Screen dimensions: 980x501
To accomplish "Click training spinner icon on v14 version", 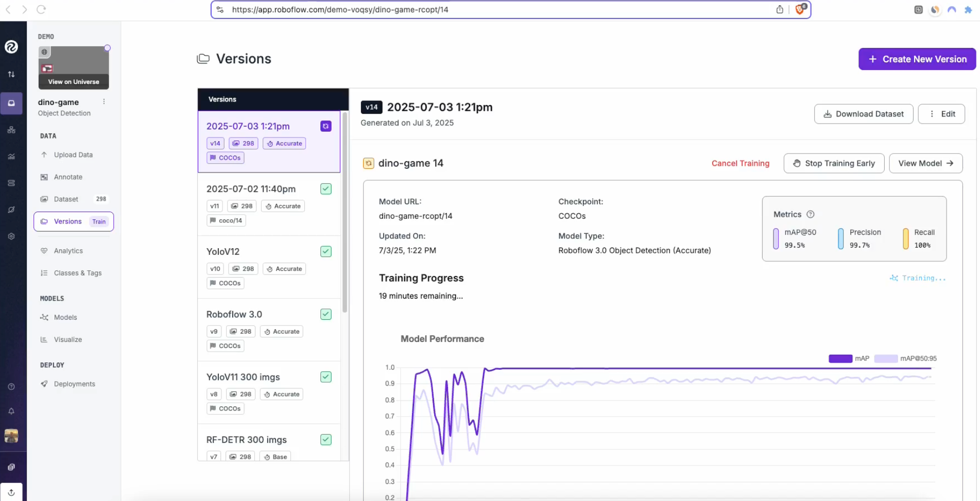I will click(x=326, y=126).
